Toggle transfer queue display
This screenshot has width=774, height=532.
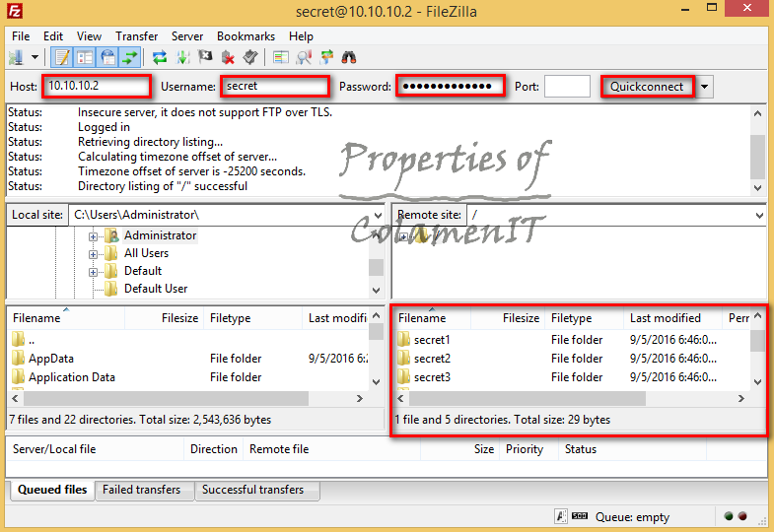[130, 58]
